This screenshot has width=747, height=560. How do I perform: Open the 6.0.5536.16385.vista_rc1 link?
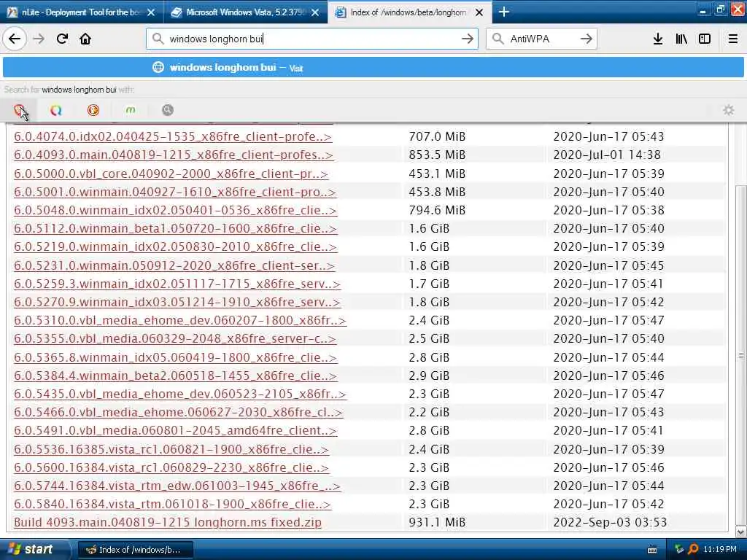click(x=171, y=449)
